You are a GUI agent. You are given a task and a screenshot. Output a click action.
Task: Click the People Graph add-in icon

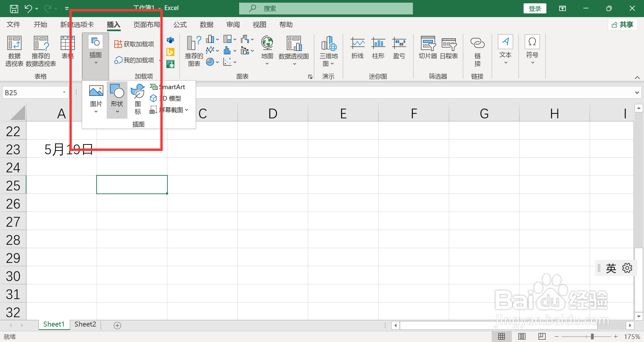[170, 64]
